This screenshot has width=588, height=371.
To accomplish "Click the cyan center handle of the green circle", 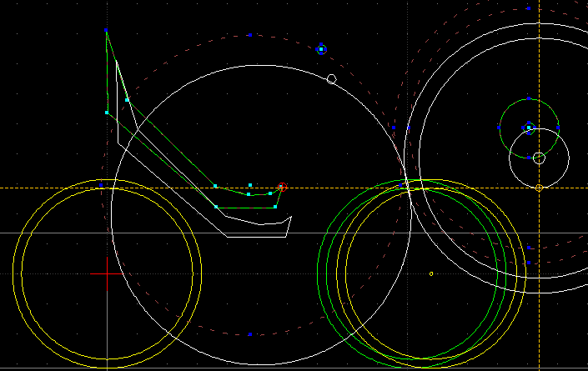I will [528, 128].
